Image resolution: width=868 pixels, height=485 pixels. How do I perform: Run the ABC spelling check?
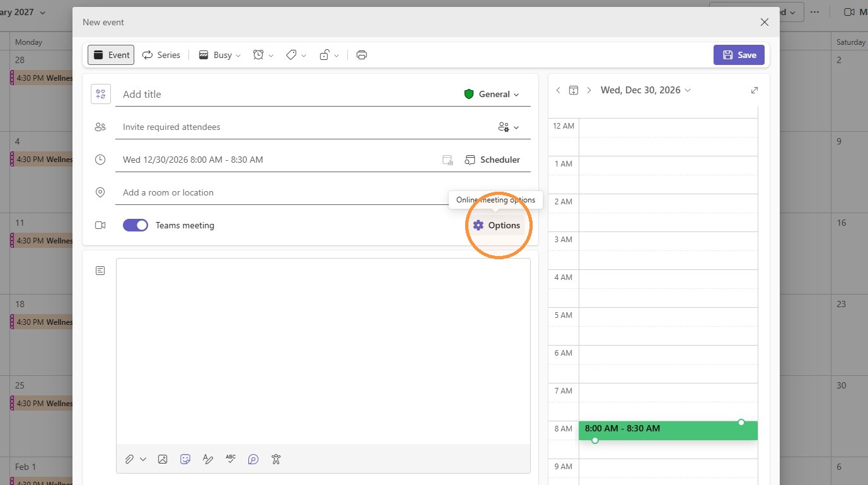pos(231,459)
